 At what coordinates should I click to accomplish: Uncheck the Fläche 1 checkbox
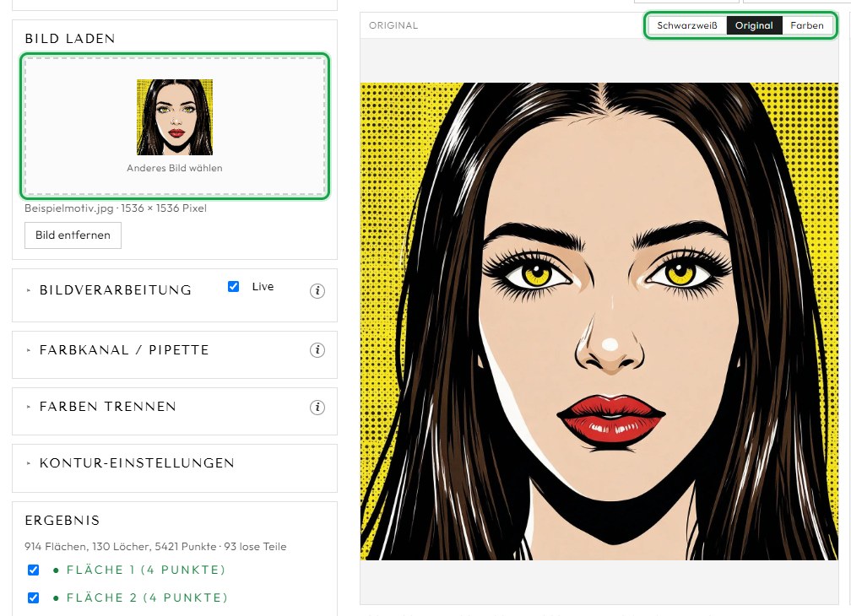(33, 570)
